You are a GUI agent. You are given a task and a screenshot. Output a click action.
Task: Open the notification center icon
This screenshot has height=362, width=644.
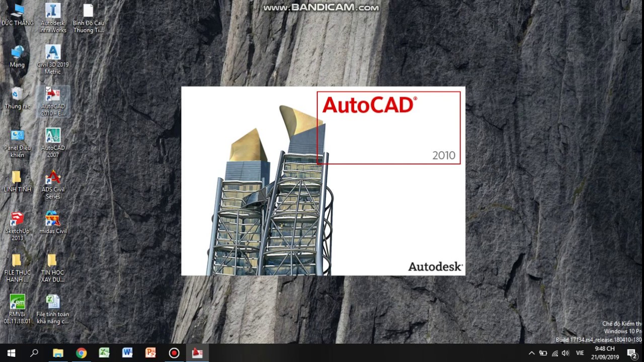632,353
